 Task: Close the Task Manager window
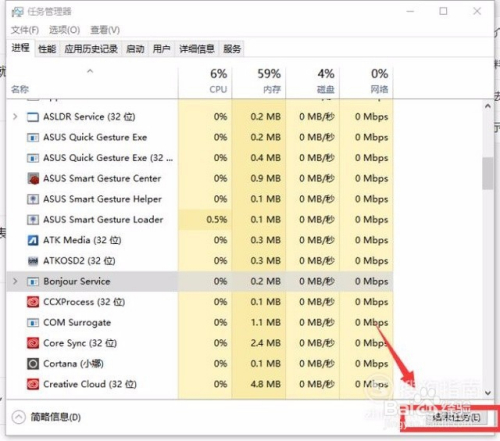(x=477, y=11)
